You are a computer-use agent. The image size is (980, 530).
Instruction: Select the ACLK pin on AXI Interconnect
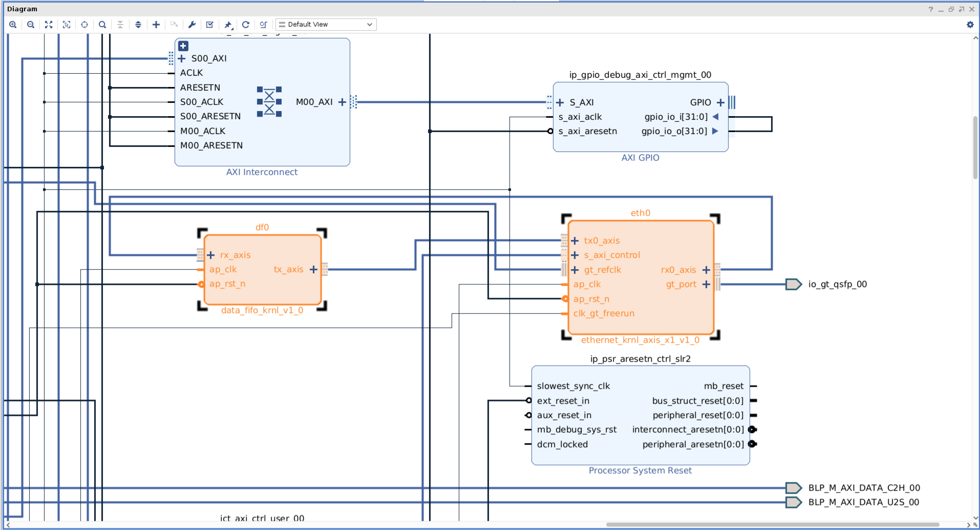coord(191,73)
